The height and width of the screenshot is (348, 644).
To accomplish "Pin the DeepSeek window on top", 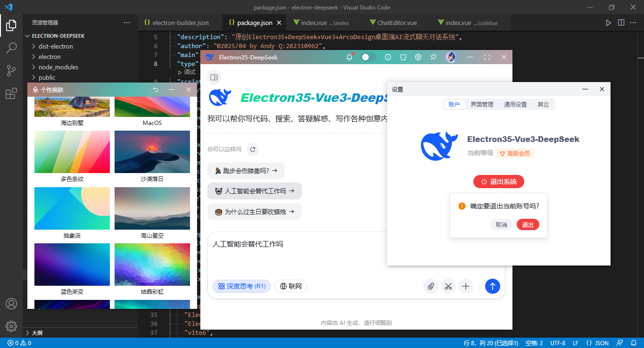I will 433,57.
